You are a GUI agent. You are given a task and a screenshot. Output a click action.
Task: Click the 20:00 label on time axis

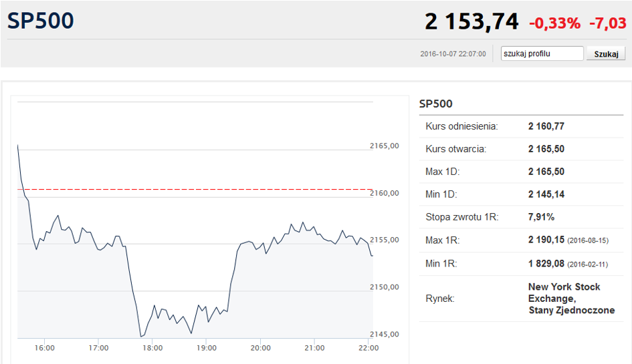coord(260,348)
